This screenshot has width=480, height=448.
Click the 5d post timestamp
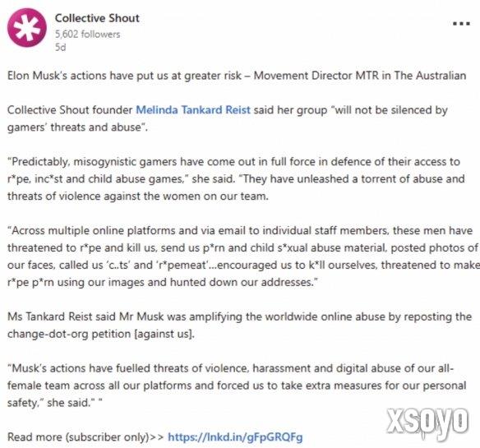[60, 47]
